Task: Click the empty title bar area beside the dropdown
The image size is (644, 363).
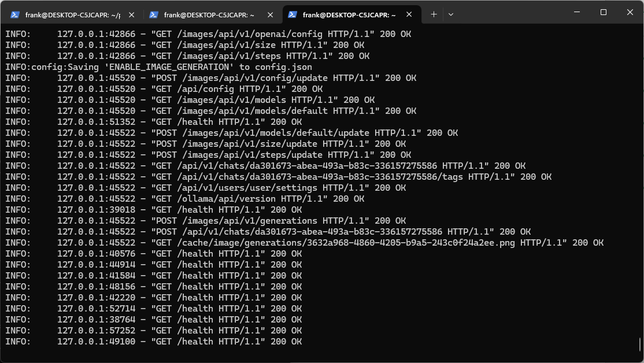Action: (x=509, y=13)
